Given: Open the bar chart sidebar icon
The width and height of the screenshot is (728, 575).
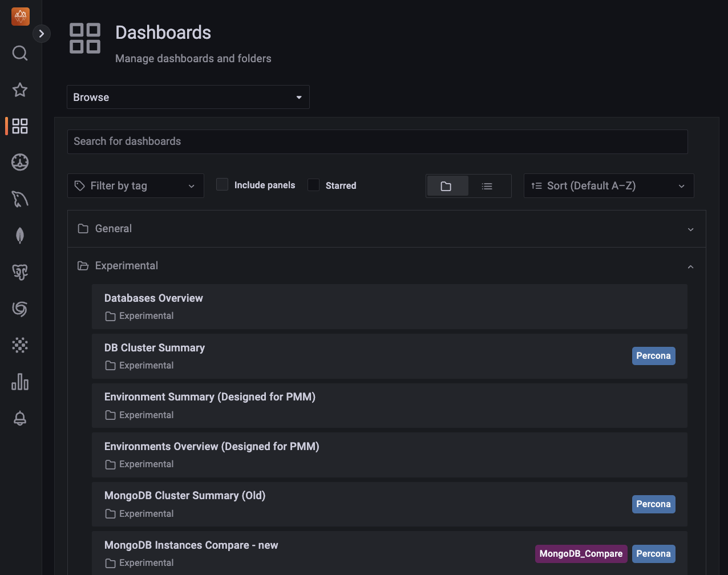Looking at the screenshot, I should click(20, 382).
